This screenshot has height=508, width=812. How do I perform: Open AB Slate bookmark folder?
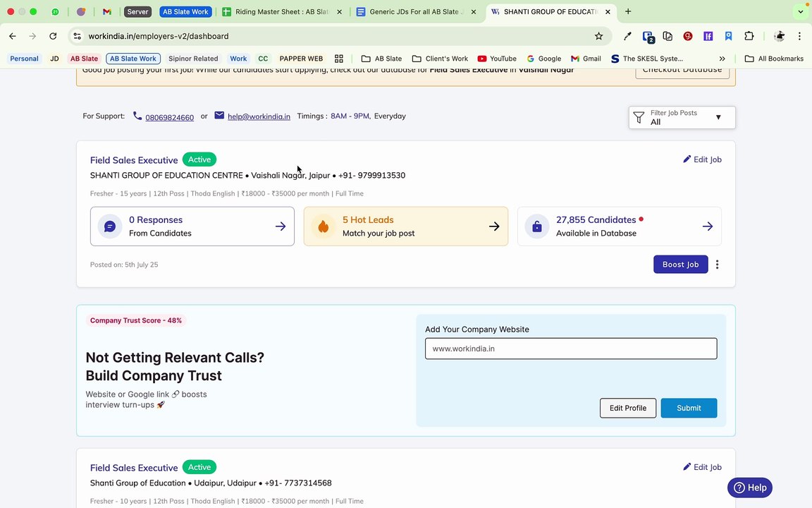[381, 59]
